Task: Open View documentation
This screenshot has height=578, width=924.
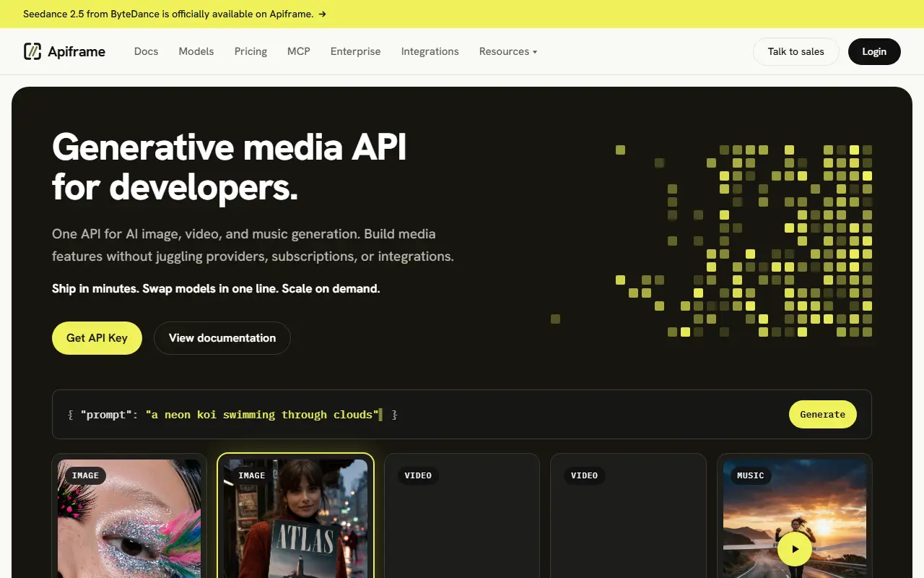Action: pyautogui.click(x=222, y=338)
